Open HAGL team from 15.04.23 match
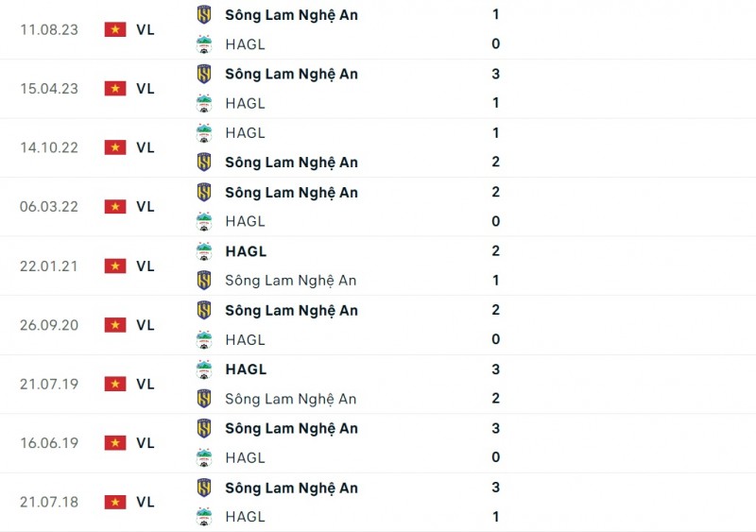 pos(245,103)
